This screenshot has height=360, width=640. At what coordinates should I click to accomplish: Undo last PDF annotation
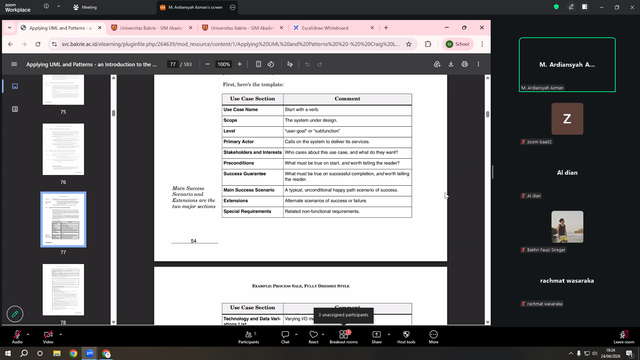tap(307, 64)
